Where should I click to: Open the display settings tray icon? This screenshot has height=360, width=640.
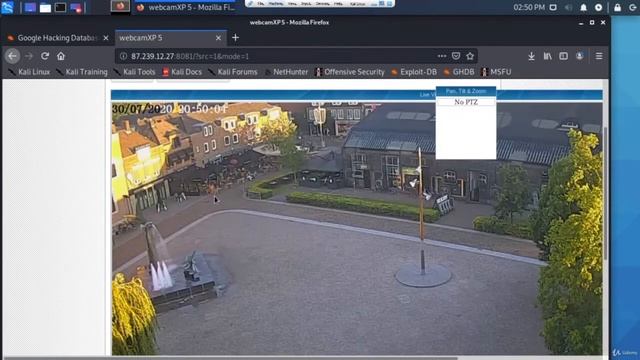pyautogui.click(x=553, y=7)
